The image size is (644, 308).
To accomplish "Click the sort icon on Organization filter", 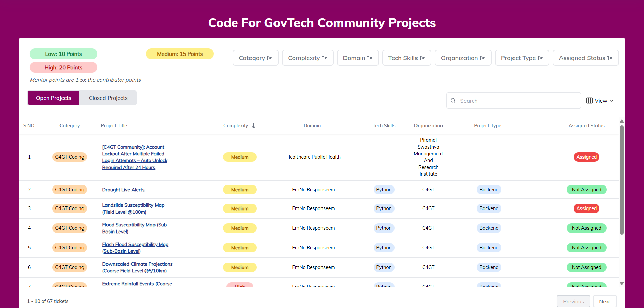I will click(x=482, y=58).
